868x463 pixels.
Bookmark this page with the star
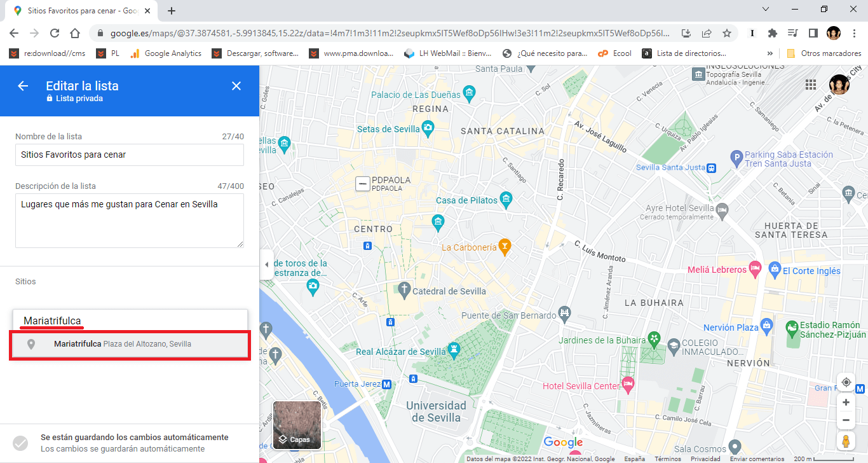click(727, 33)
